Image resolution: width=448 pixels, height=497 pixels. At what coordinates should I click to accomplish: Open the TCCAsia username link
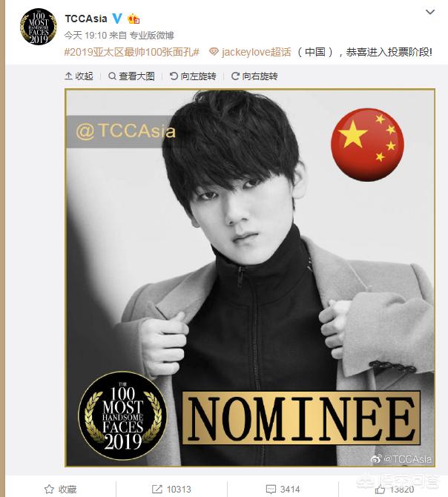(x=86, y=19)
